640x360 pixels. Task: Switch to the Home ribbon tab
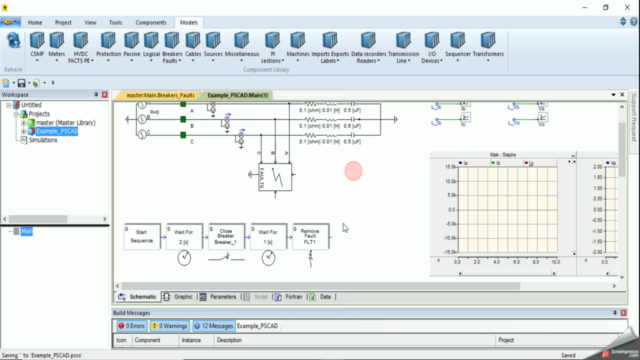[35, 22]
